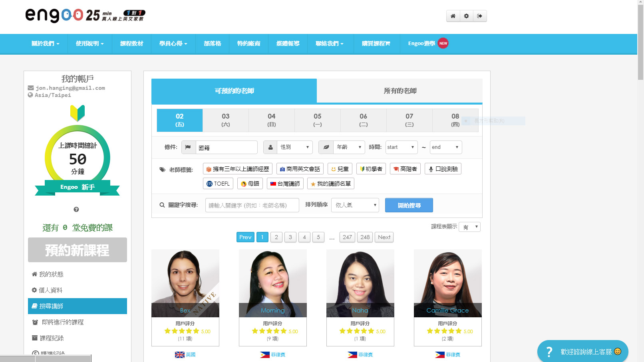Click the home icon button at top

pos(453,16)
